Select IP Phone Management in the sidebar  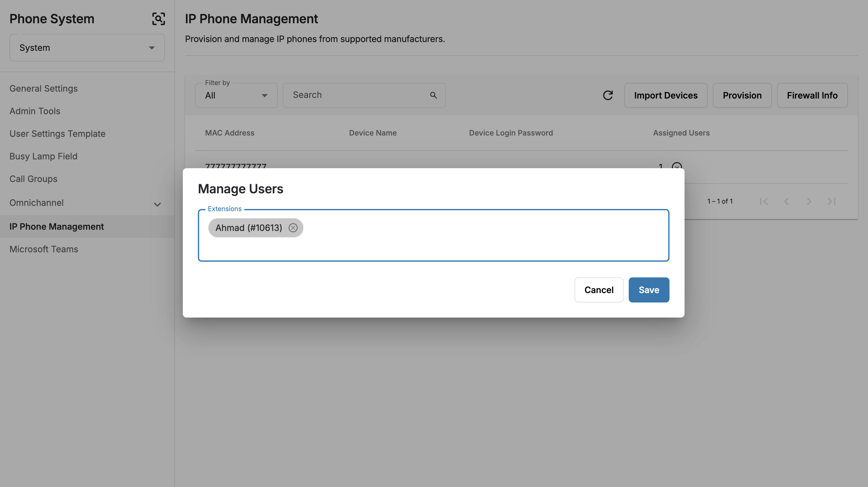57,226
